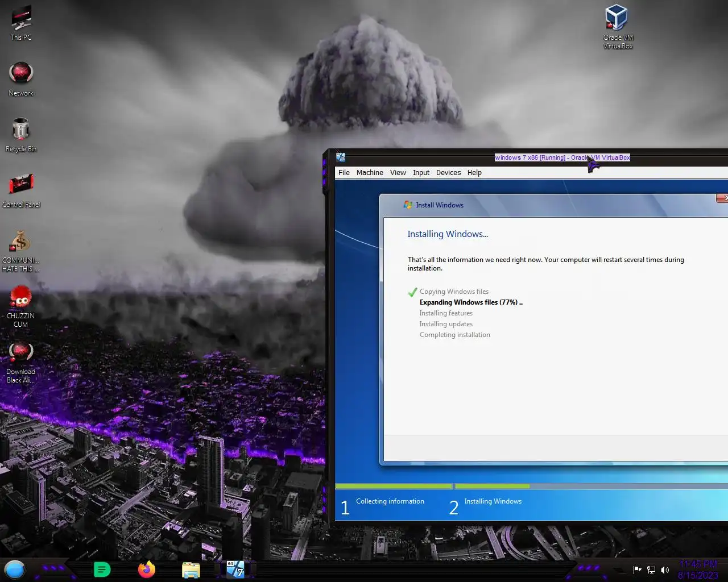
Task: Open the Machine menu in VirtualBox
Action: coord(370,173)
